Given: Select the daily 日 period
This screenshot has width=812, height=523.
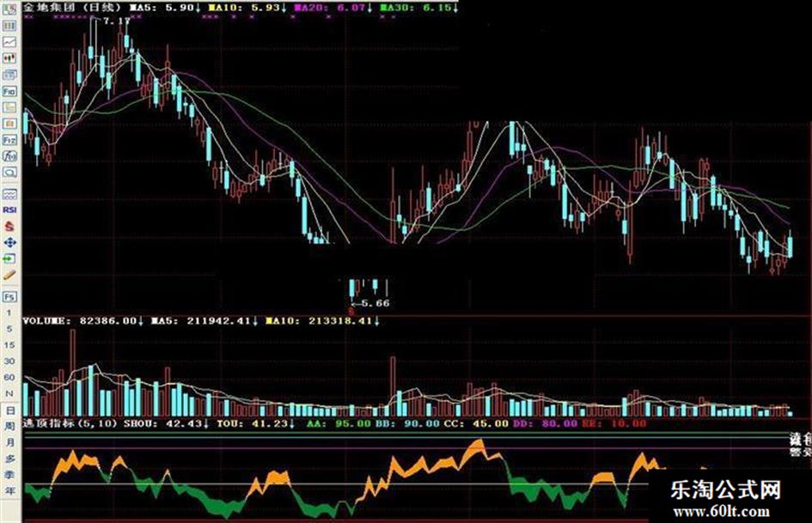Looking at the screenshot, I should [x=9, y=410].
